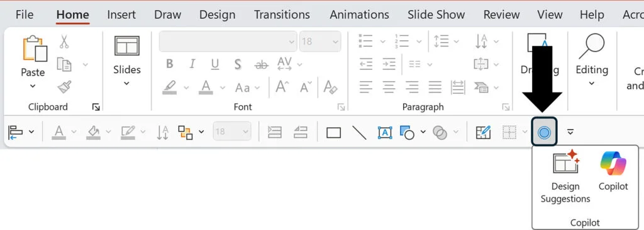Open the Editing magnifier search icon

(x=591, y=47)
